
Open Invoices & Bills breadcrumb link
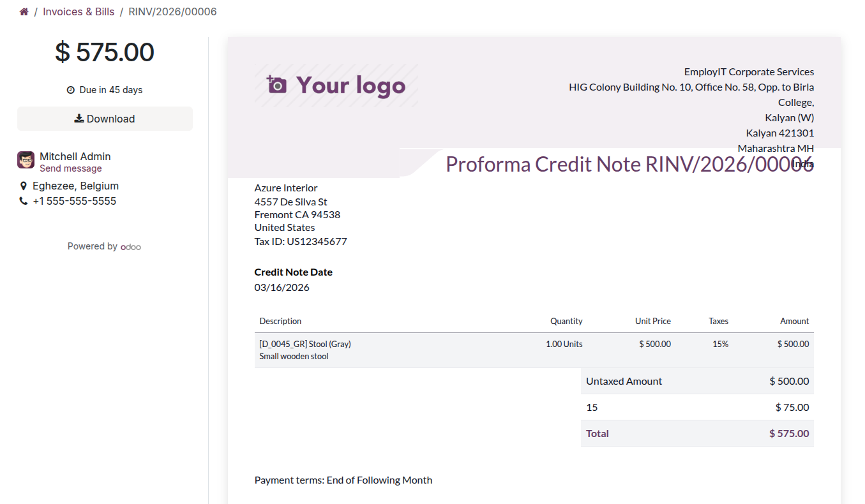[79, 11]
